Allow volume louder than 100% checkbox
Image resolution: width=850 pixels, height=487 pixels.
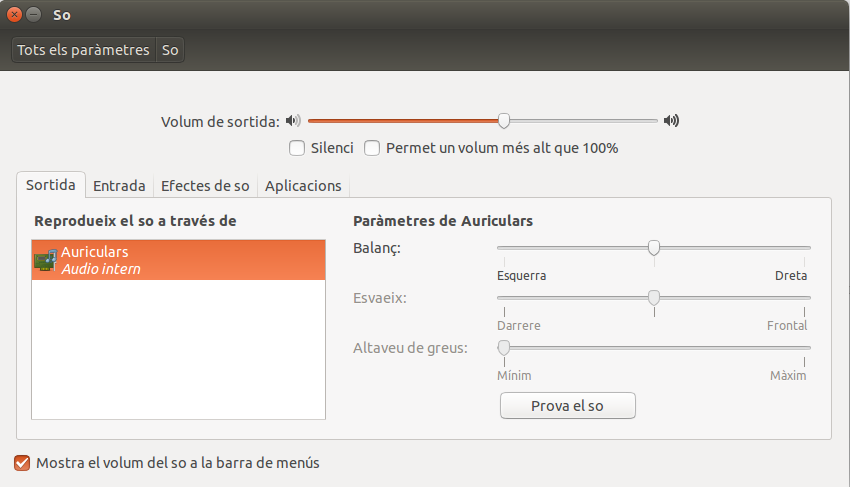click(372, 148)
